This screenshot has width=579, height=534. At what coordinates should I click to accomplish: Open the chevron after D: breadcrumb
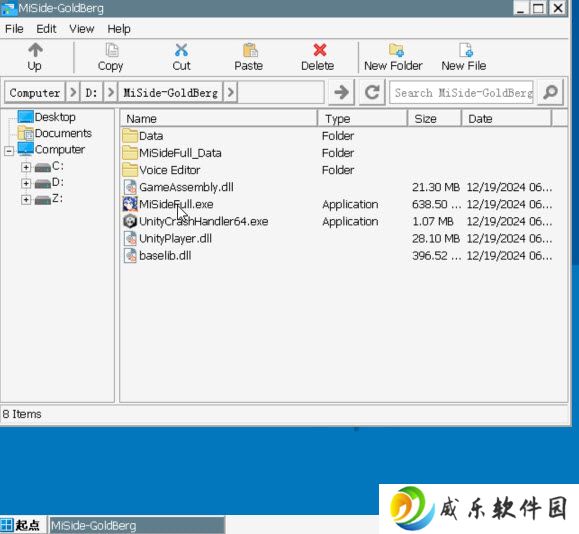coord(110,92)
